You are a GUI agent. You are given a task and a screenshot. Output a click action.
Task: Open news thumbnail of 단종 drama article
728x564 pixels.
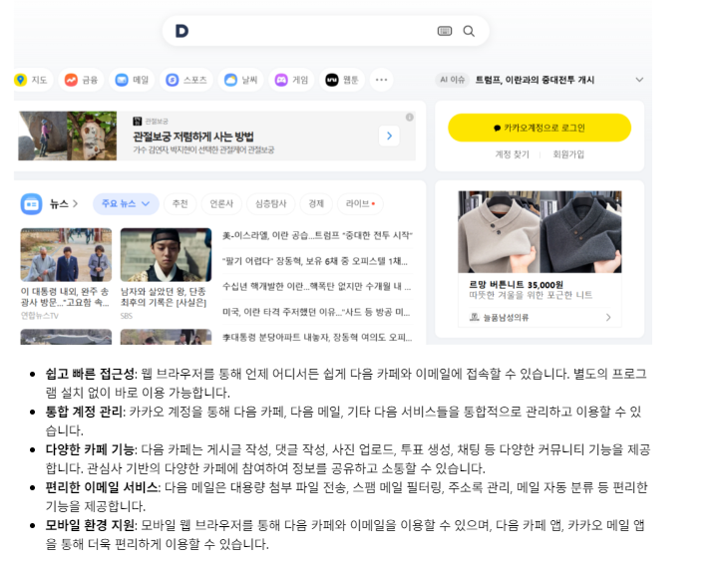point(166,255)
